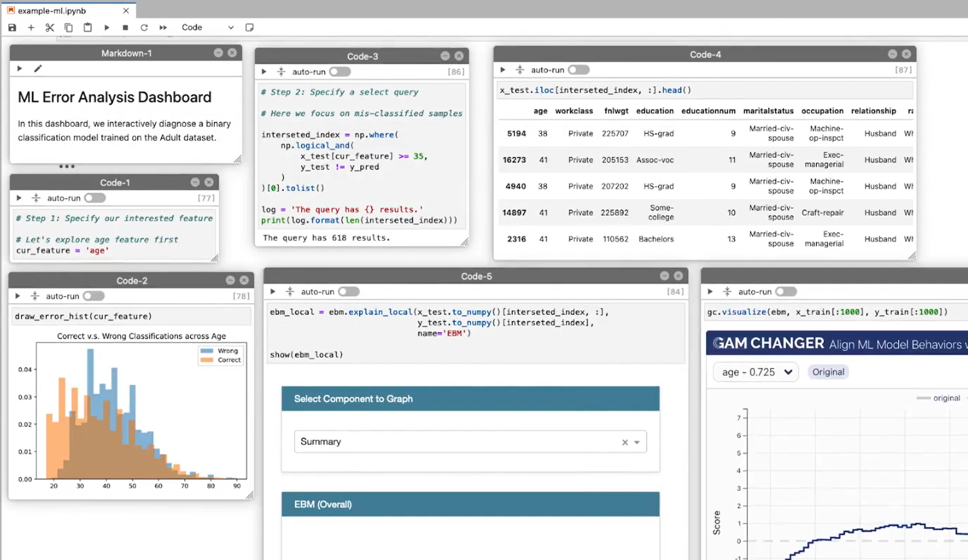Run the Code-3 cell
968x560 pixels.
264,71
